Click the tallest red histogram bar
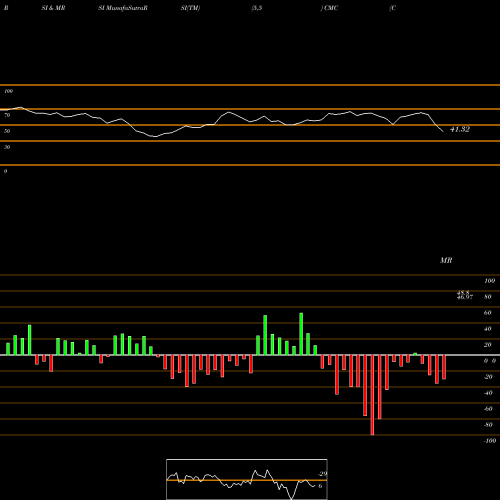Screen dimensions: 500x500 372,395
